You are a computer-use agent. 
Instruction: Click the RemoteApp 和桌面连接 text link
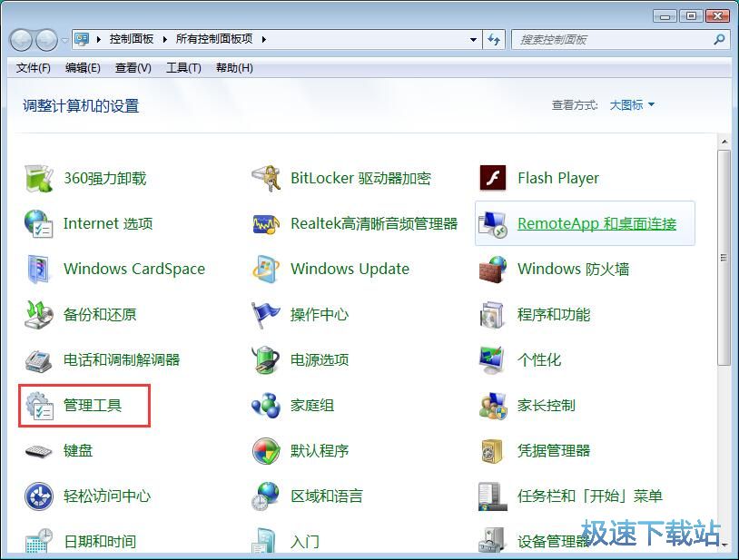click(596, 223)
